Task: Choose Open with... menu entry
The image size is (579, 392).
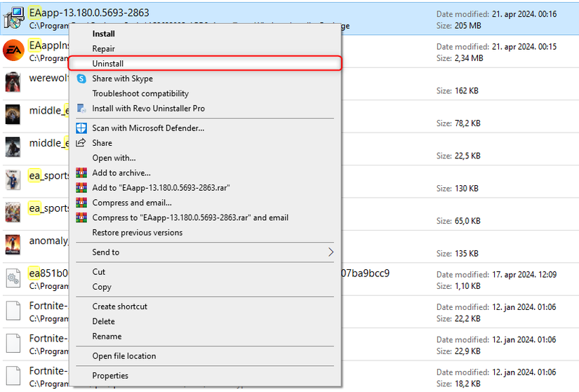Action: pos(114,158)
